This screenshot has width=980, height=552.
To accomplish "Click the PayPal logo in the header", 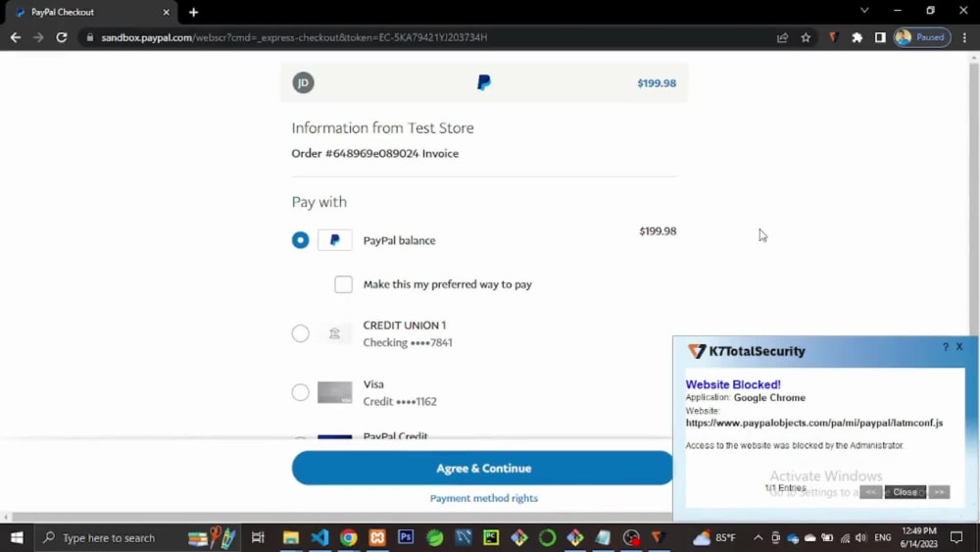I will click(484, 82).
